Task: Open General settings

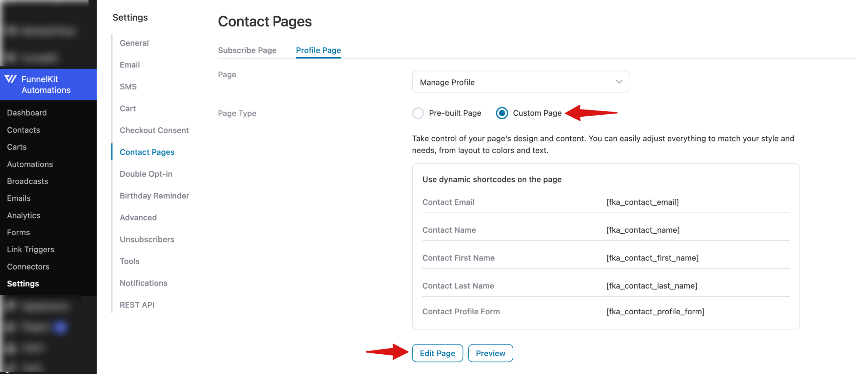Action: point(134,43)
